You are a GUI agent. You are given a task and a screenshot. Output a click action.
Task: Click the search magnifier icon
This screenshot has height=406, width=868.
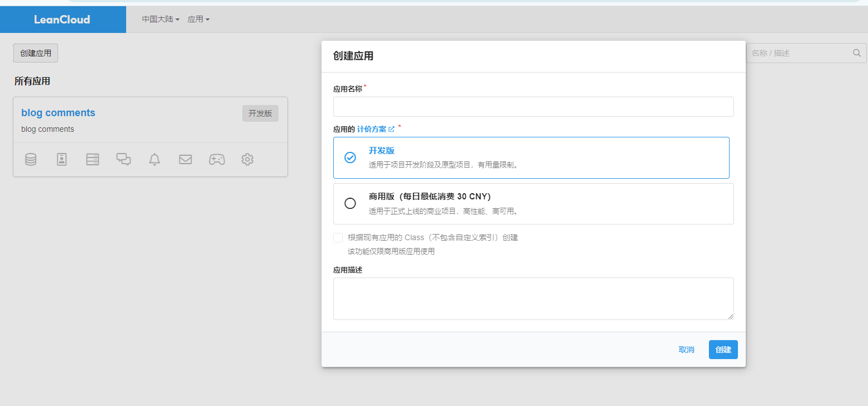point(857,53)
